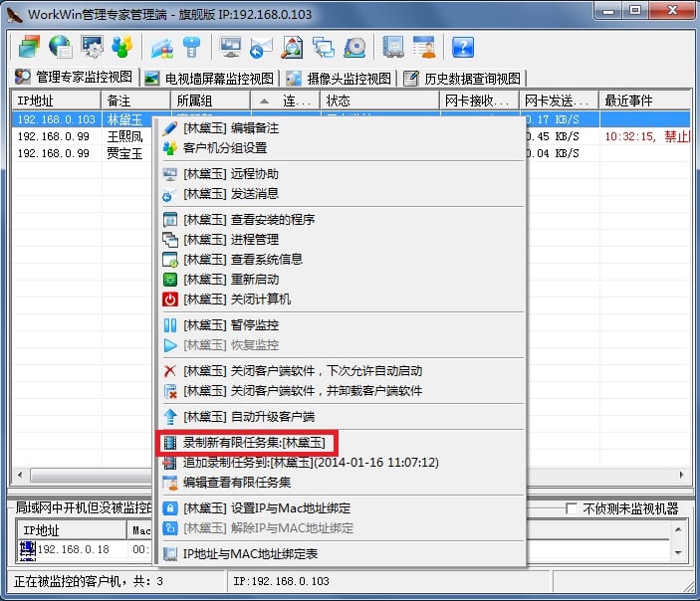Image resolution: width=700 pixels, height=601 pixels.
Task: Click the blue up-arrow icon beside 自动升级客户端
Action: pos(170,417)
